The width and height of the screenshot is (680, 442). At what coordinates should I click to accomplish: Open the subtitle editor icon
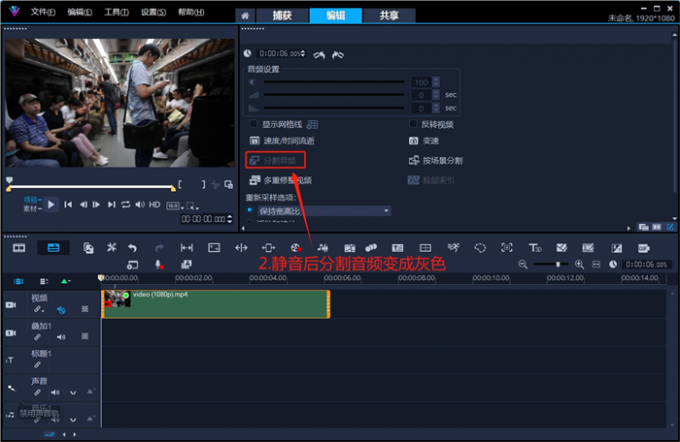point(397,248)
